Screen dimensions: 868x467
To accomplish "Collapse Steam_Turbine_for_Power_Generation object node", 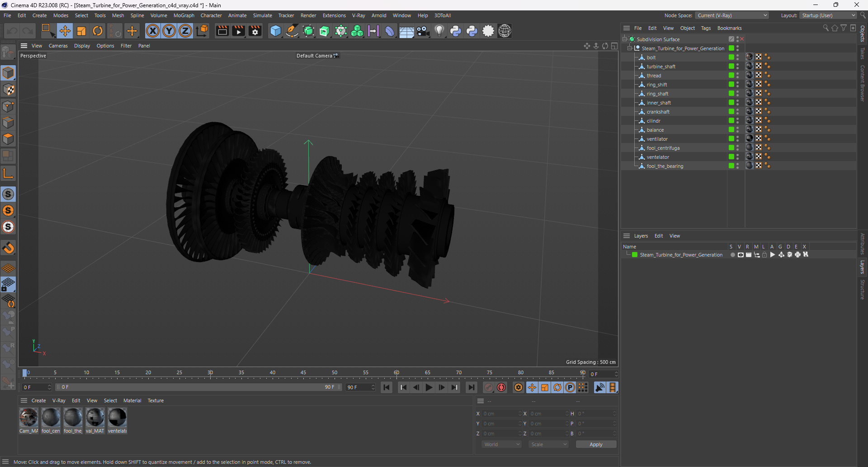I will [x=629, y=48].
